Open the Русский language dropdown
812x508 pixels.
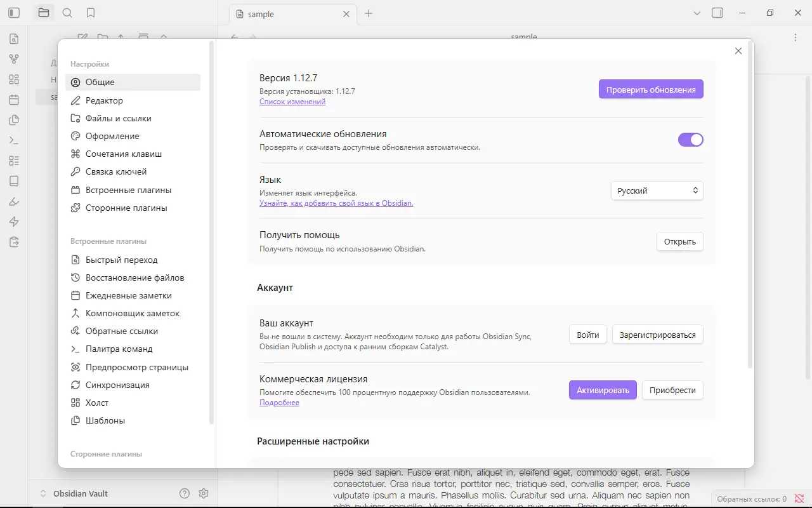point(657,190)
